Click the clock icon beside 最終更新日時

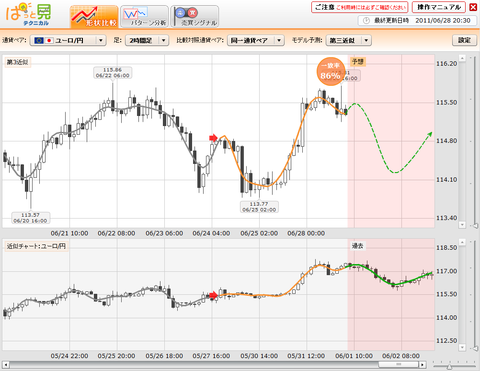[366, 21]
